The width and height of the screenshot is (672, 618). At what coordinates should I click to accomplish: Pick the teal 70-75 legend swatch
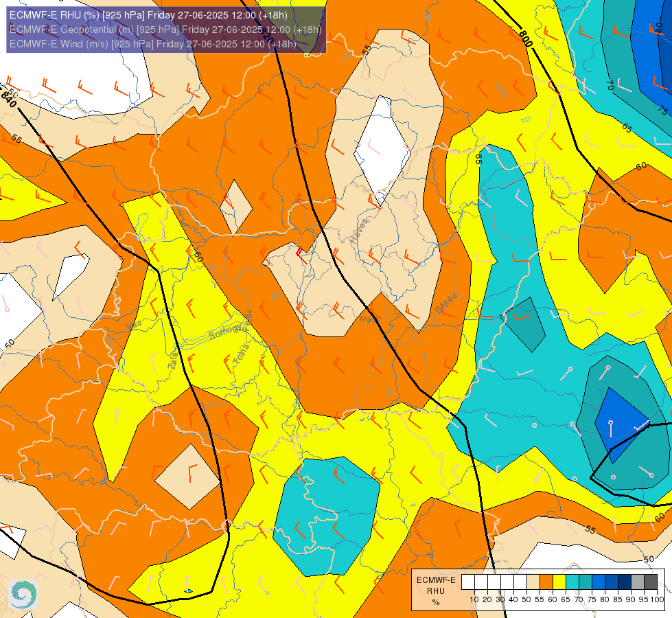click(x=586, y=582)
